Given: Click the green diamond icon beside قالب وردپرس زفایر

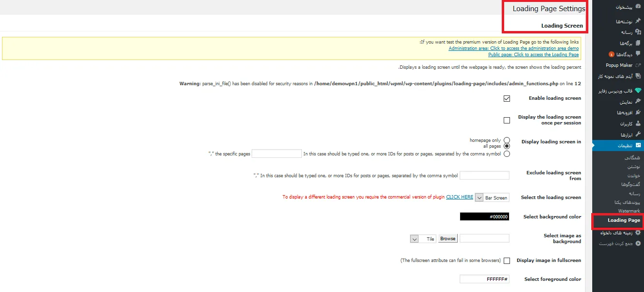Looking at the screenshot, I should 638,91.
